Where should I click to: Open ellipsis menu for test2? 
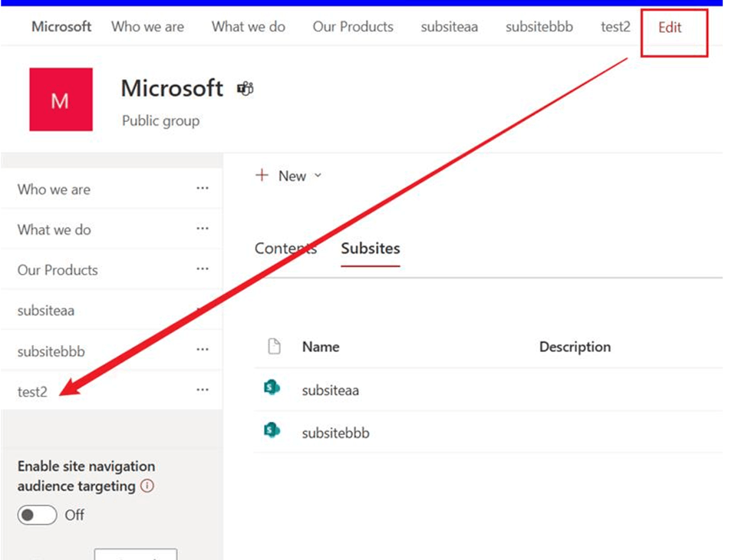[x=203, y=390]
